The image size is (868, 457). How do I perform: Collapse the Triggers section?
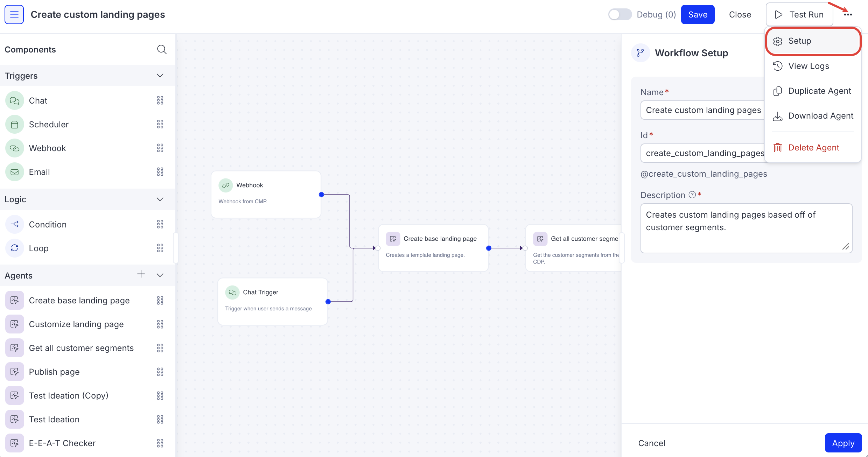[160, 76]
